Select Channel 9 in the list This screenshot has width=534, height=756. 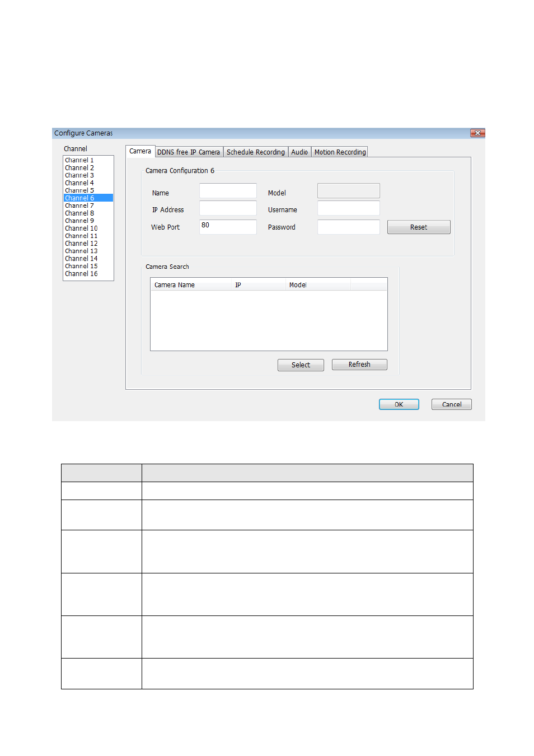(x=88, y=221)
